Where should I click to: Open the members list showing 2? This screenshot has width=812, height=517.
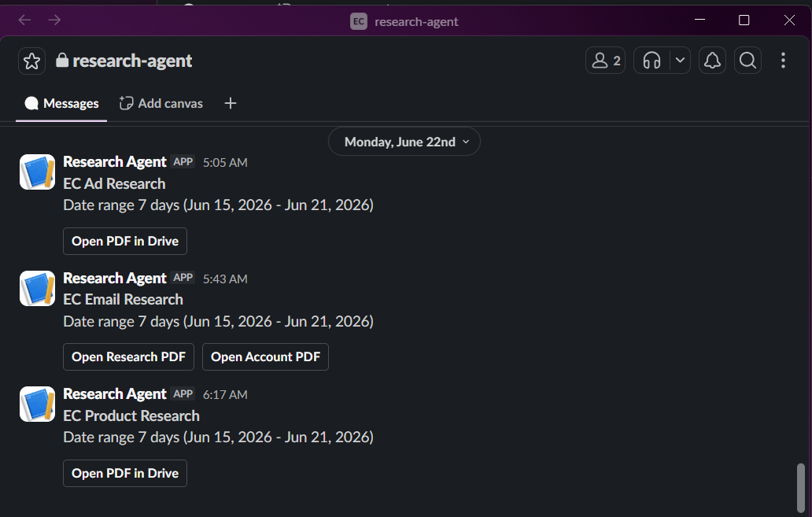pyautogui.click(x=605, y=61)
